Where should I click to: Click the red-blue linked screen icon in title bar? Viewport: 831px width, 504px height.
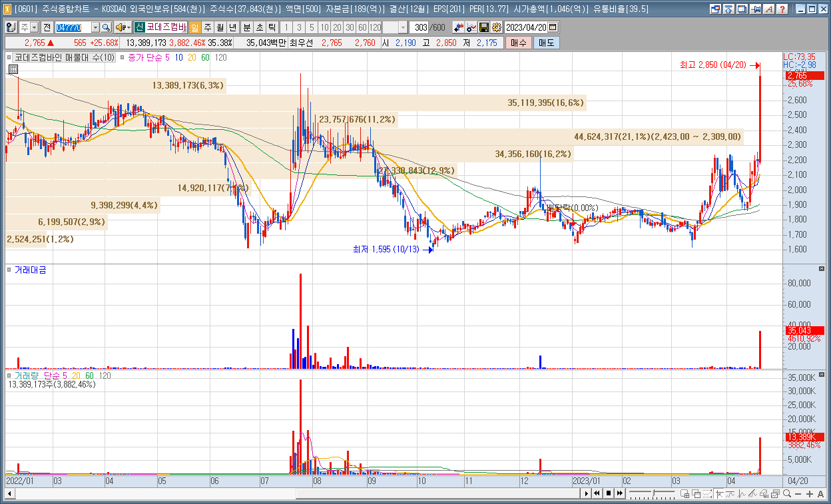pyautogui.click(x=716, y=9)
